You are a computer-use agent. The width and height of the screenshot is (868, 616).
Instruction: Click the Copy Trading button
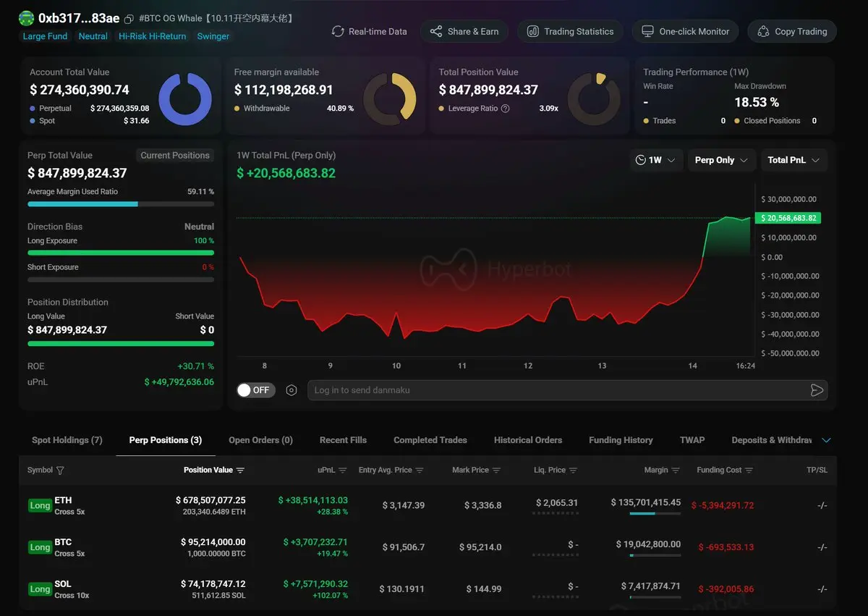(x=792, y=31)
